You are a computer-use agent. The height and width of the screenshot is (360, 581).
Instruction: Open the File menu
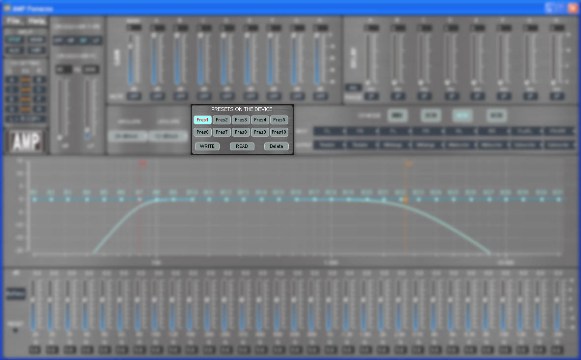(14, 21)
